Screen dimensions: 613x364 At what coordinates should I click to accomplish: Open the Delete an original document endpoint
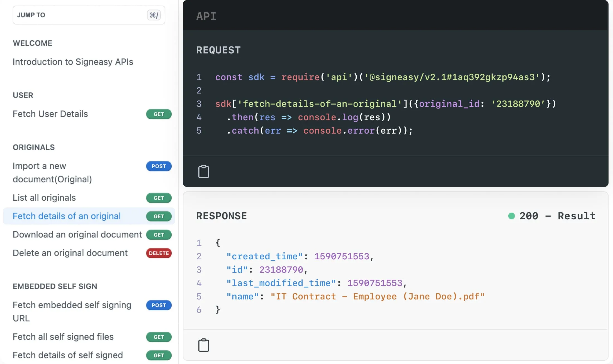click(x=70, y=253)
